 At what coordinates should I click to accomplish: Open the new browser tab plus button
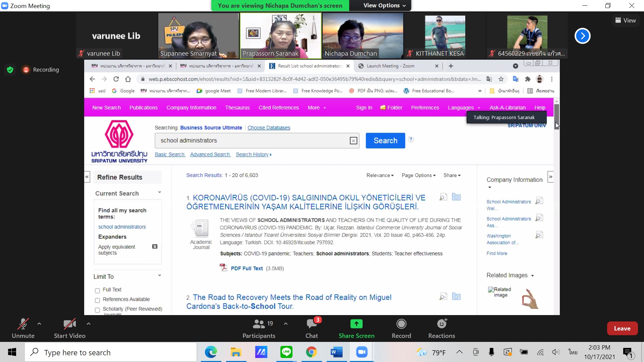451,66
